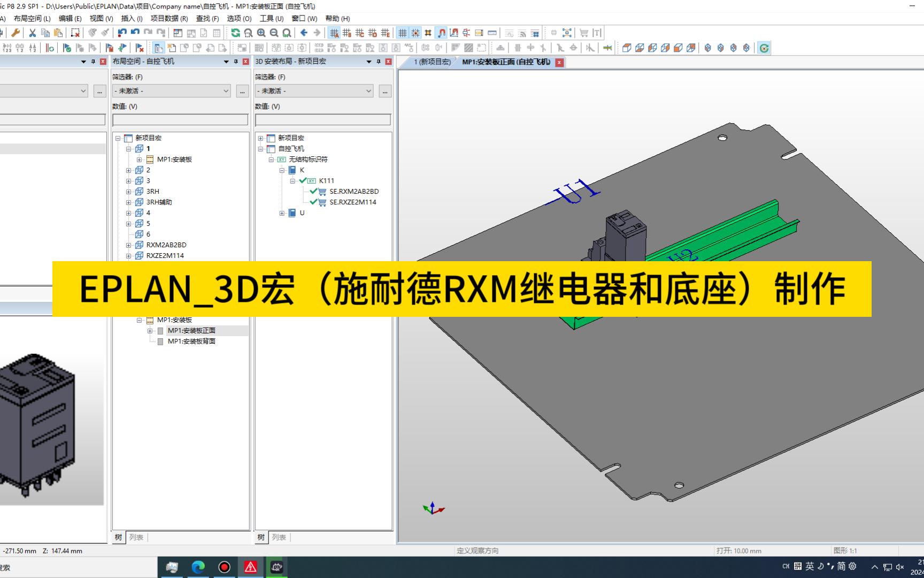Click the ... button beside 布局空间 filter
The width and height of the screenshot is (924, 578).
(x=242, y=91)
